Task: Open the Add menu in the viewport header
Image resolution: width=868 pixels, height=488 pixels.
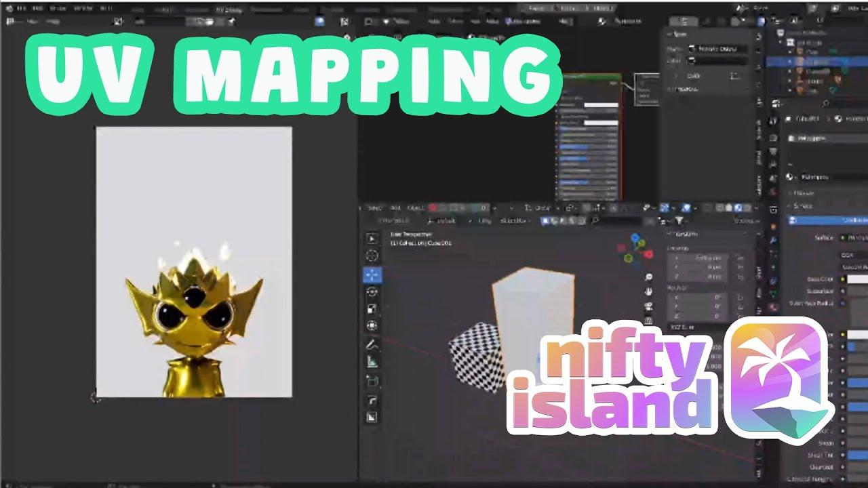Action: point(396,209)
